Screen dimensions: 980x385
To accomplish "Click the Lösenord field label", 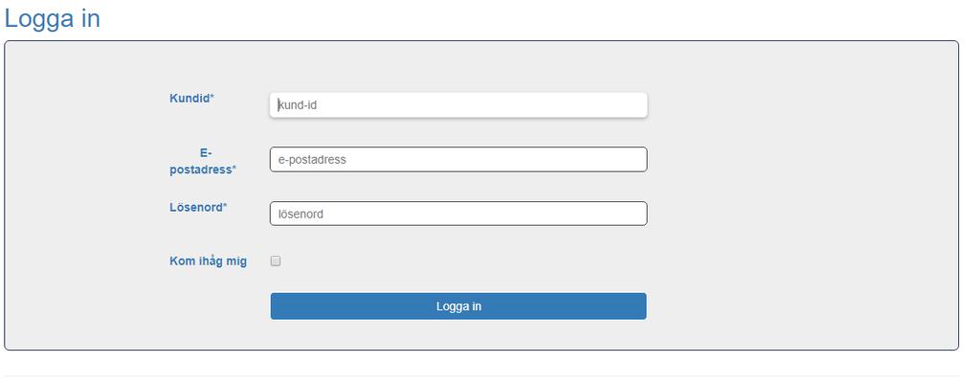I will pyautogui.click(x=198, y=208).
